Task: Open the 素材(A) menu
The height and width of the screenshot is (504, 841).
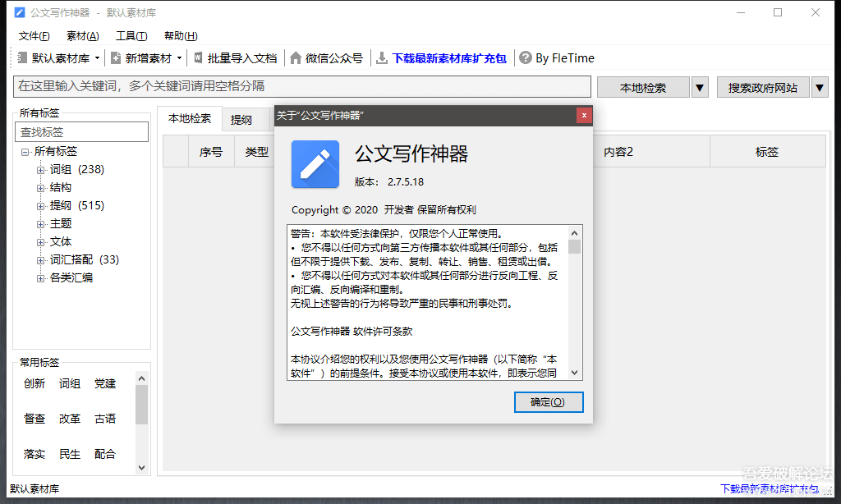Action: [83, 36]
